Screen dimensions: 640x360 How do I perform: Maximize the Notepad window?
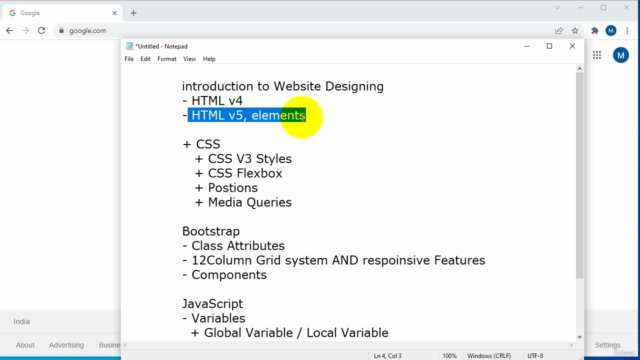(x=549, y=46)
